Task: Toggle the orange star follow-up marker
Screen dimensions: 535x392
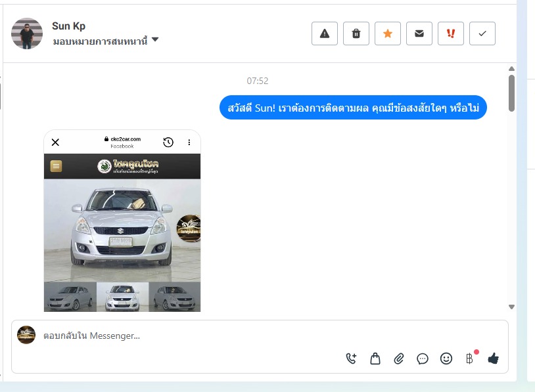Action: click(388, 33)
